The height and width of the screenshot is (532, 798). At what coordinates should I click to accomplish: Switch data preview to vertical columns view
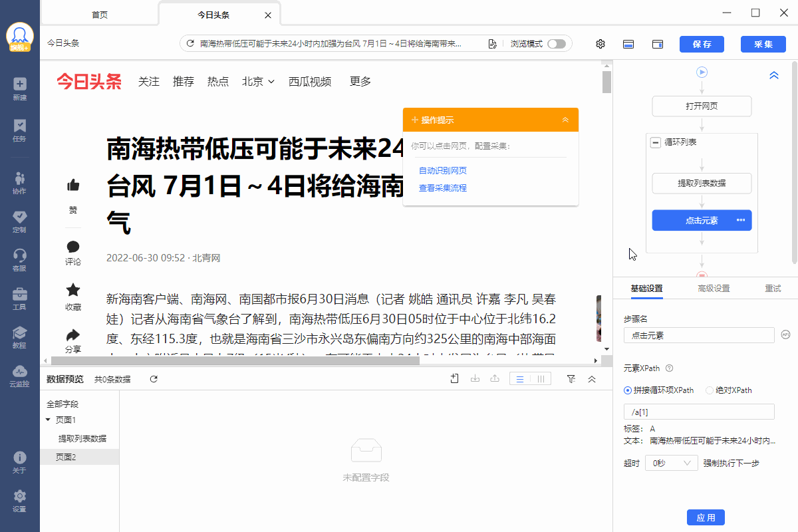click(541, 379)
